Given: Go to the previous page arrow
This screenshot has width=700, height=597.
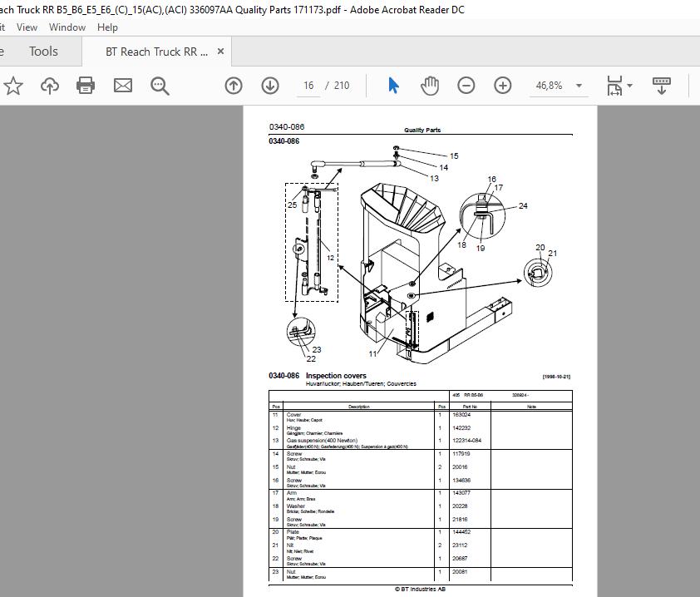Looking at the screenshot, I should 234,86.
